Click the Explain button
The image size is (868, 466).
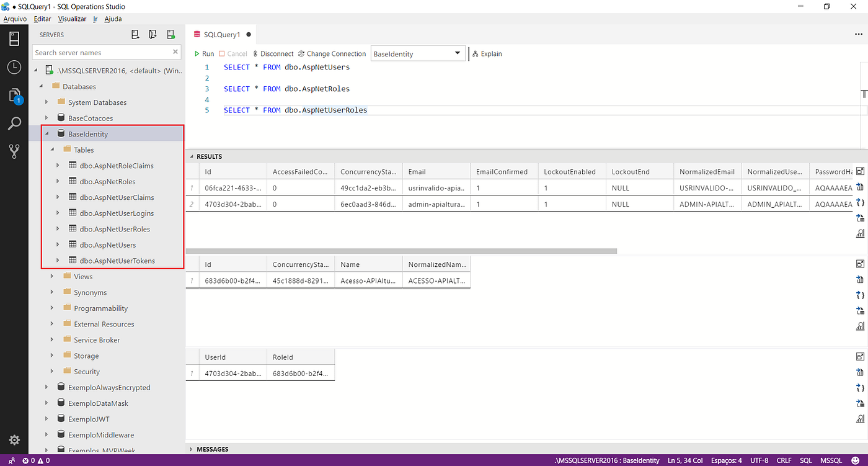point(487,54)
